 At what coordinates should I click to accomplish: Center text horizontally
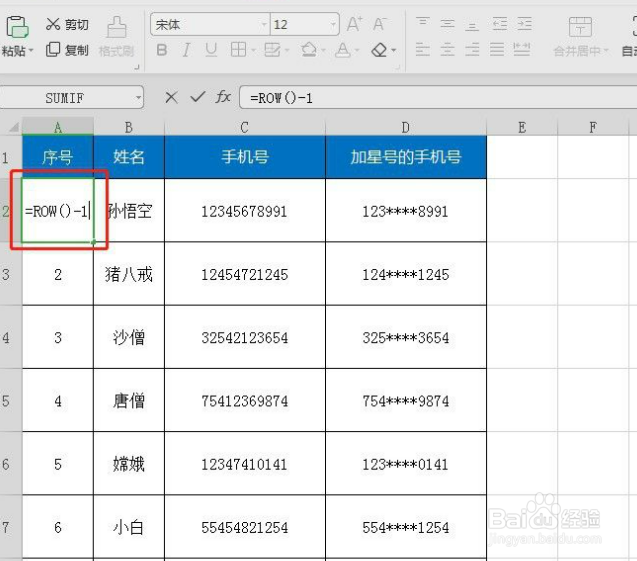(x=447, y=50)
